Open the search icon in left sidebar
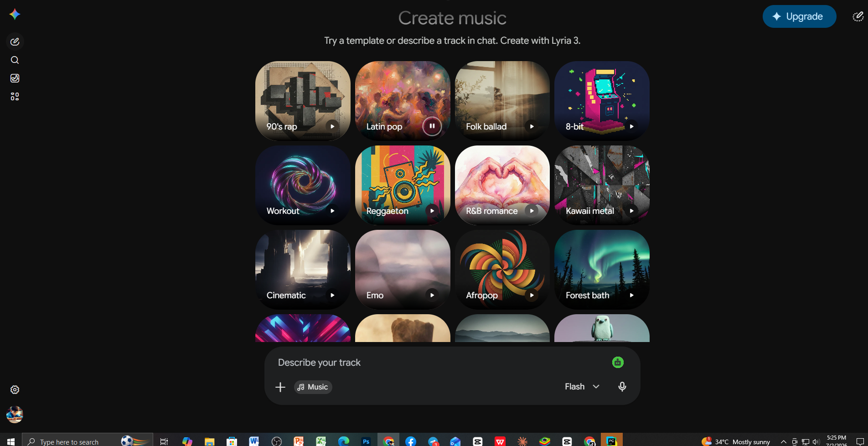The width and height of the screenshot is (868, 446). (15, 60)
